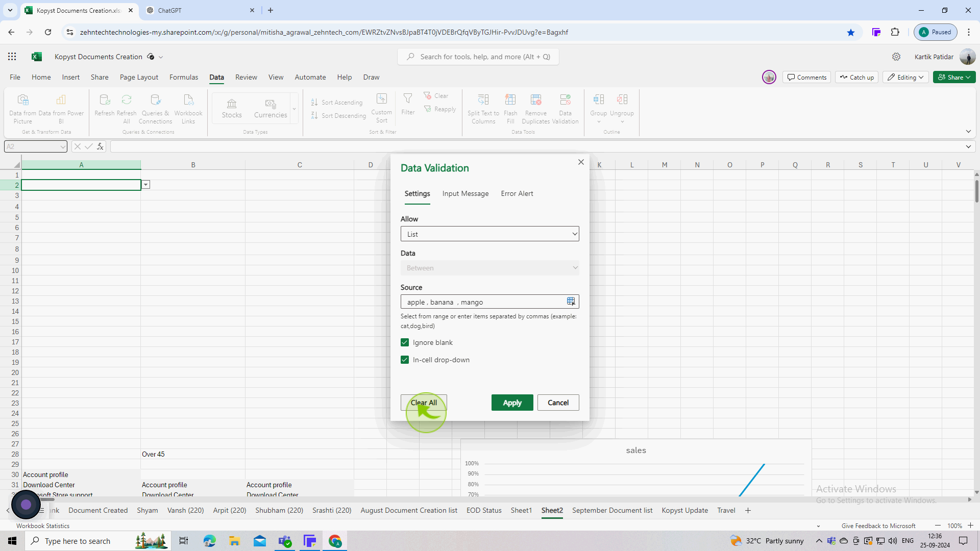The image size is (980, 551).
Task: Click the bookmark star icon
Action: [x=851, y=32]
